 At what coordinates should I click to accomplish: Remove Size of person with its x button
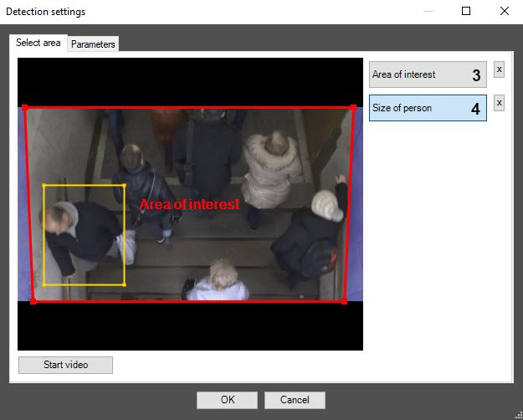pos(499,103)
